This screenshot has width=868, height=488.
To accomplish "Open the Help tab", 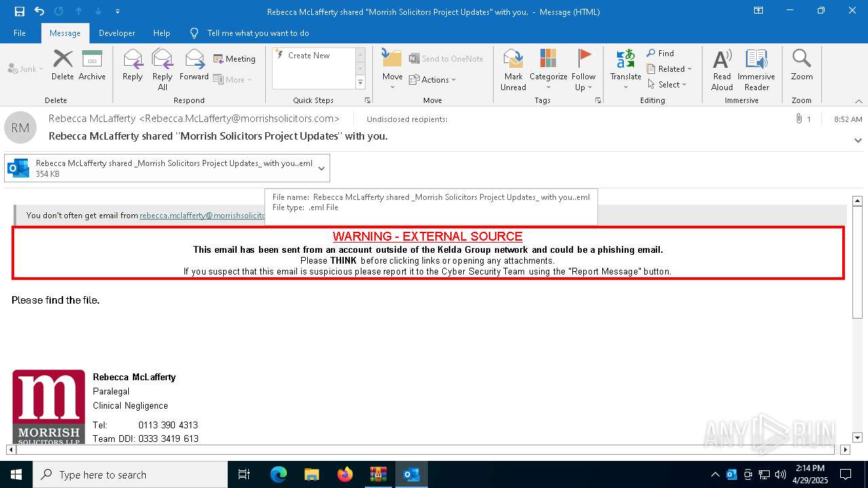I will click(x=161, y=33).
